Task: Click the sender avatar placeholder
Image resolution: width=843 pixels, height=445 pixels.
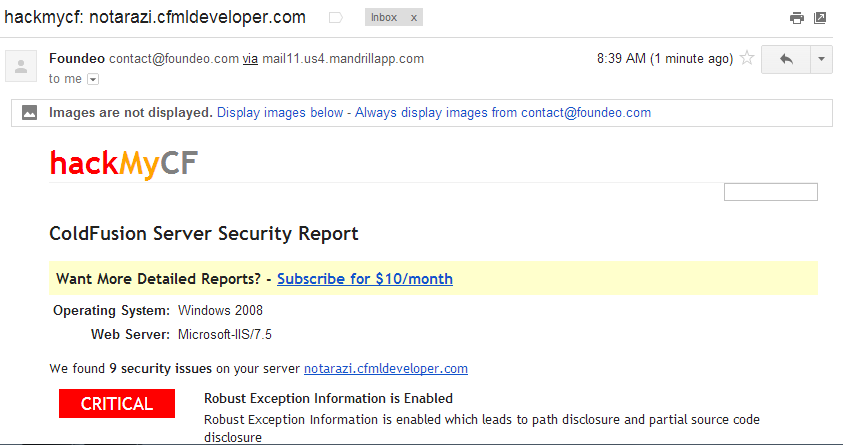Action: (x=21, y=66)
